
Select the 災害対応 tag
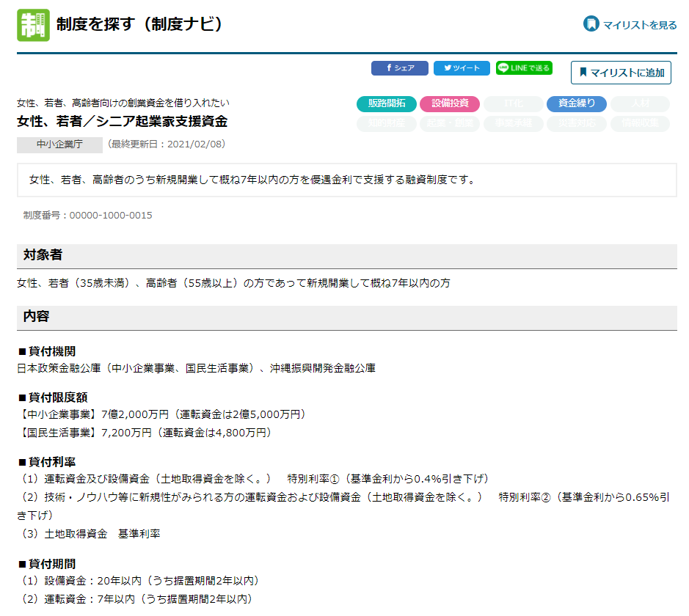click(576, 123)
